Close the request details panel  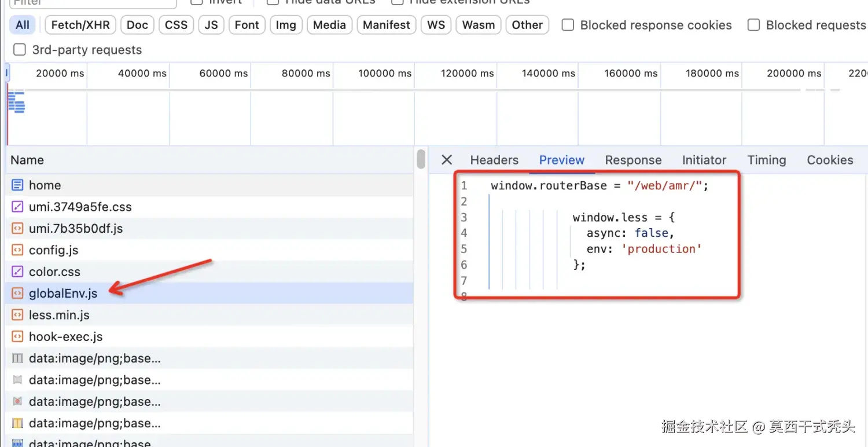tap(447, 160)
